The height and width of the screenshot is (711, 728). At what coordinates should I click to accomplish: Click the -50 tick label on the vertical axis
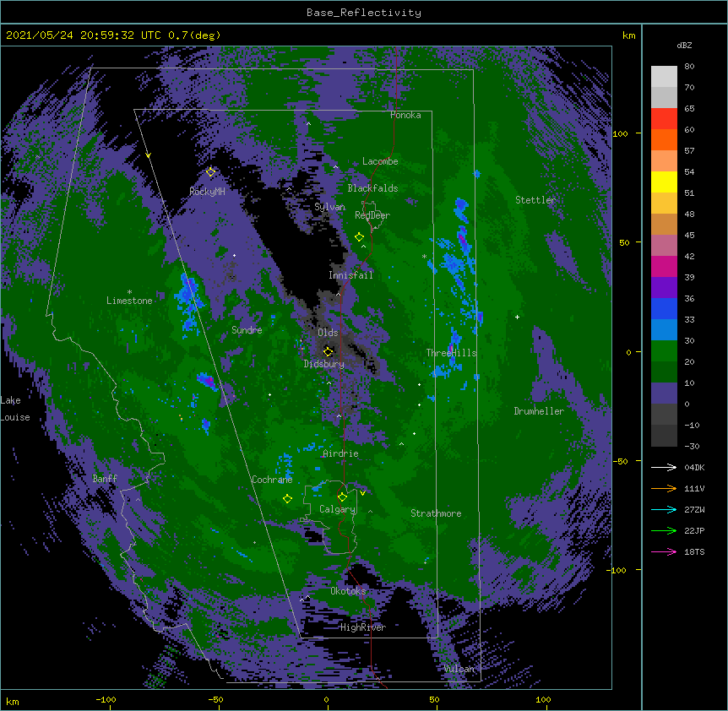(x=620, y=461)
